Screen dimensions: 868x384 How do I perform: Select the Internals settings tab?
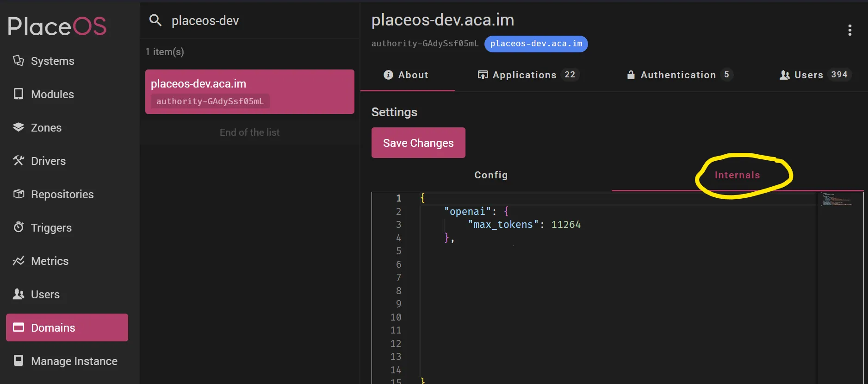click(737, 175)
